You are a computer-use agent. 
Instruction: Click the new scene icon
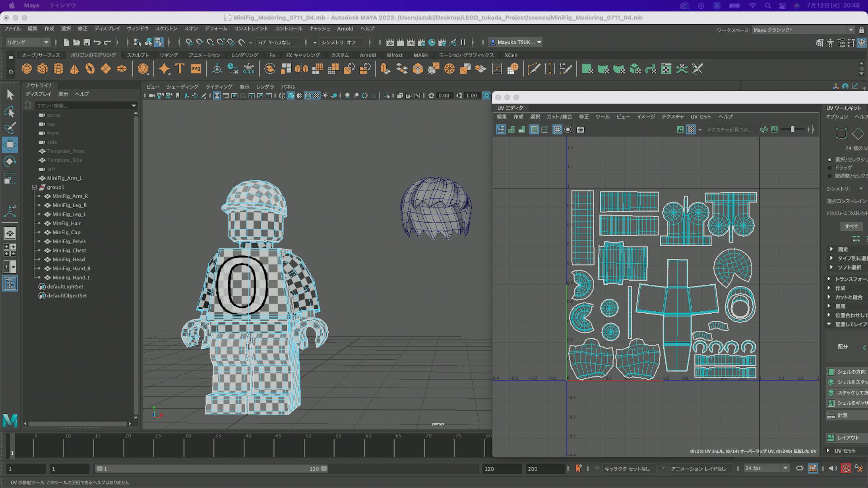coord(66,42)
